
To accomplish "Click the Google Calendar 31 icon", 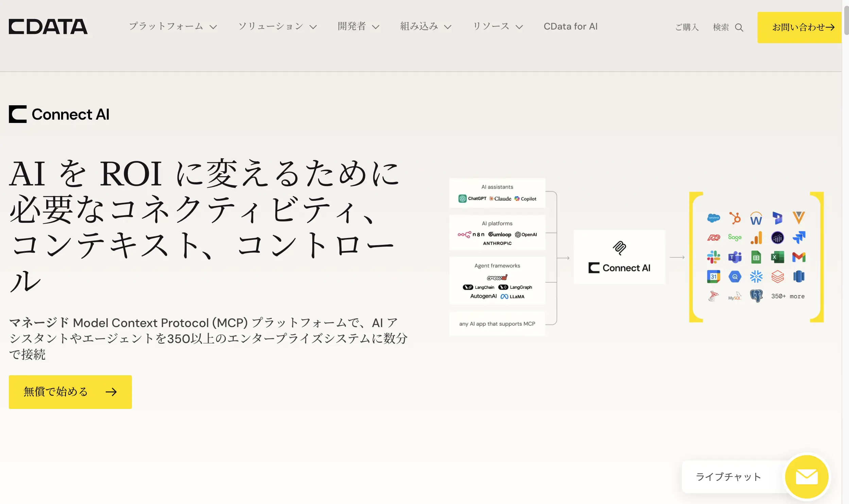I will click(x=713, y=276).
